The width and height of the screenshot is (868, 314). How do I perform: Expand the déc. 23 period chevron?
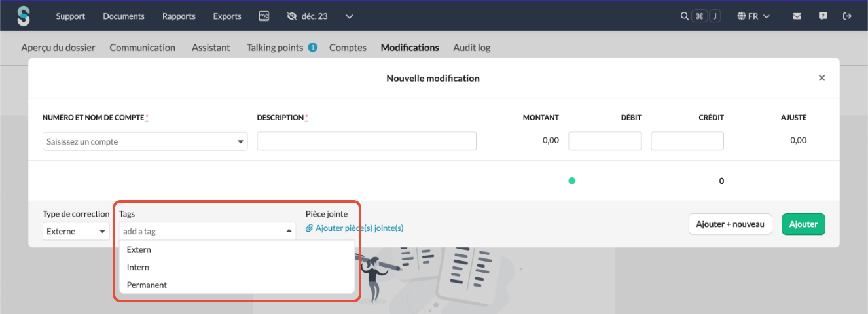[349, 16]
